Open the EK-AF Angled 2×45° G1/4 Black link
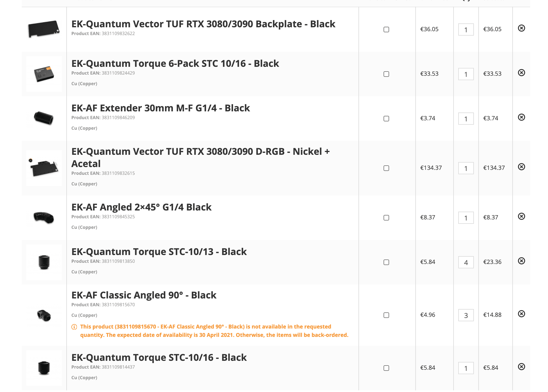This screenshot has width=548, height=392. tap(141, 207)
